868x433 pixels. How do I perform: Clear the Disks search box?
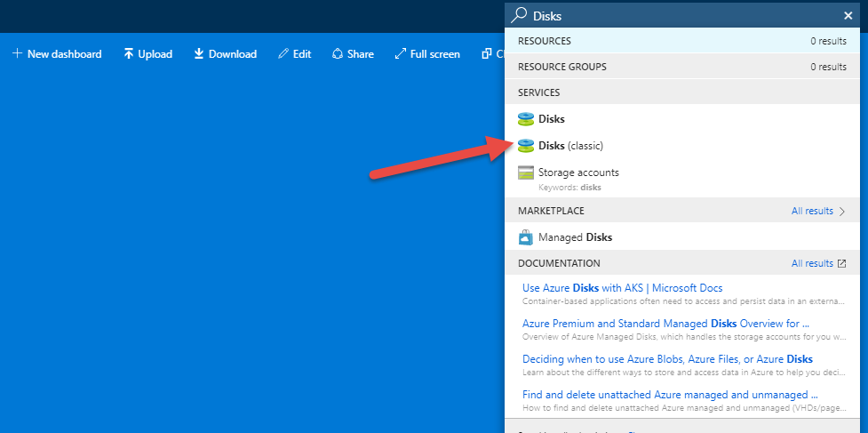[848, 15]
